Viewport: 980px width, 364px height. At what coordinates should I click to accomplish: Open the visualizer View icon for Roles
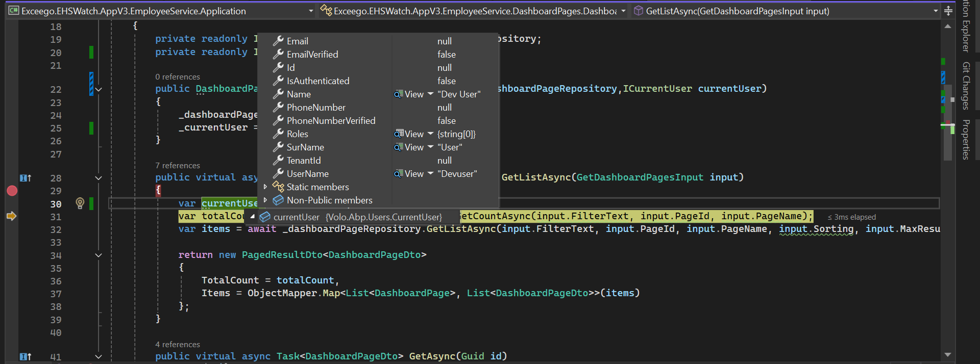click(x=399, y=134)
